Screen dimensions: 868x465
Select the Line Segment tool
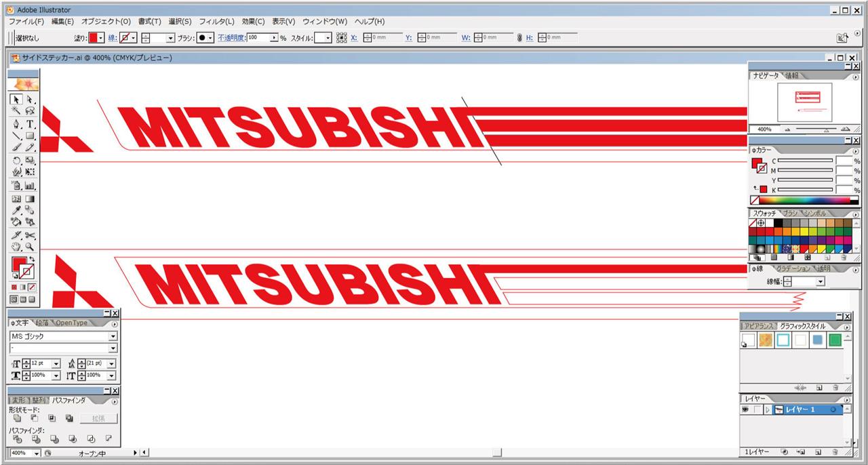coord(17,136)
